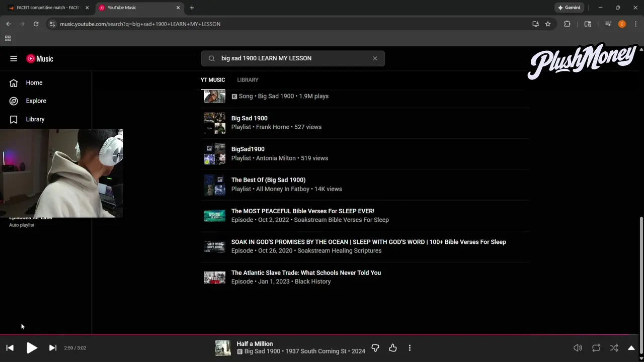Bookmark this page with star icon
The width and height of the screenshot is (644, 362).
[x=548, y=24]
